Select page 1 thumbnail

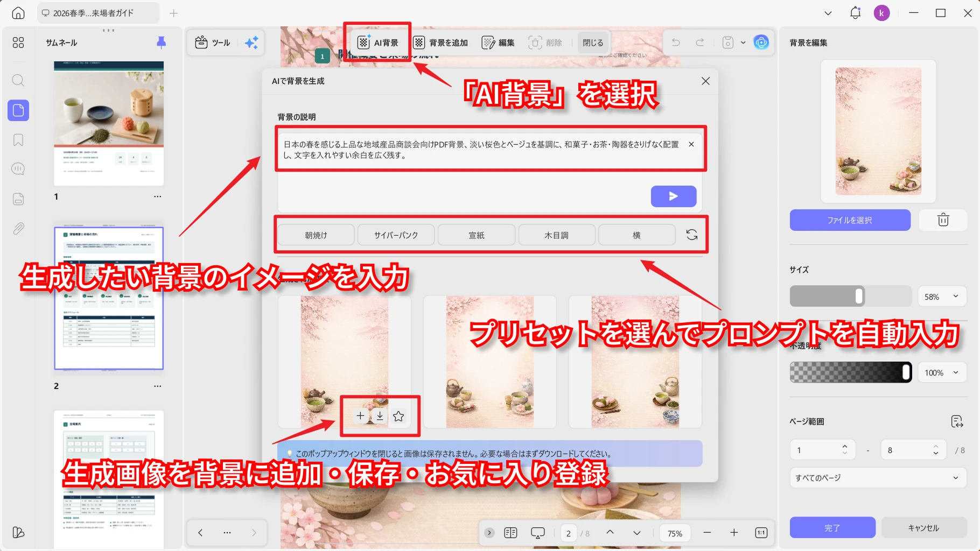point(109,123)
